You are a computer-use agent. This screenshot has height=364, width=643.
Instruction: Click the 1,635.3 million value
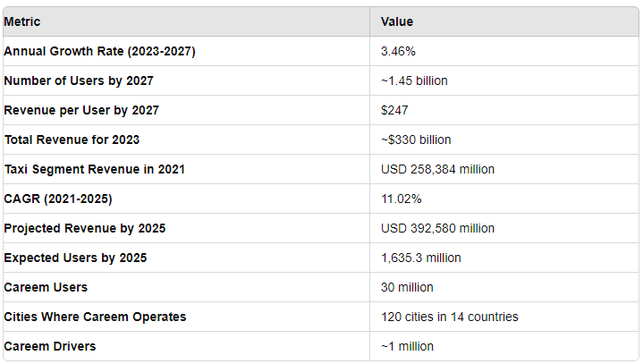coord(420,258)
